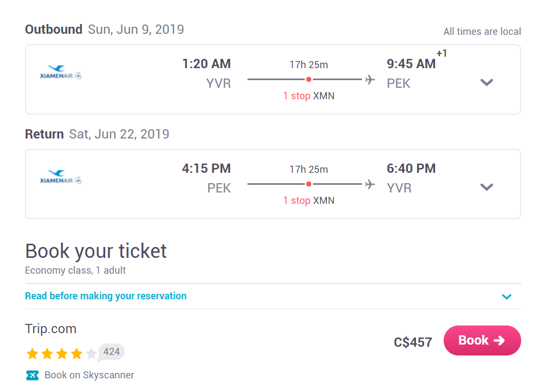Click the Trip.com provider name
This screenshot has width=550, height=392.
[x=51, y=329]
